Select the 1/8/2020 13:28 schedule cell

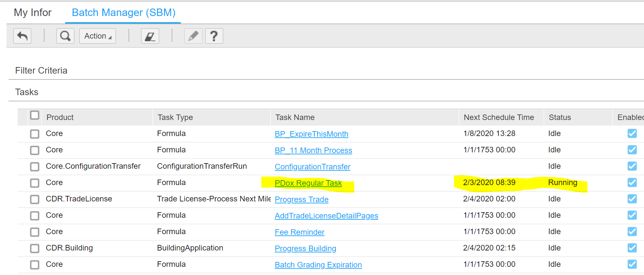pyautogui.click(x=489, y=133)
